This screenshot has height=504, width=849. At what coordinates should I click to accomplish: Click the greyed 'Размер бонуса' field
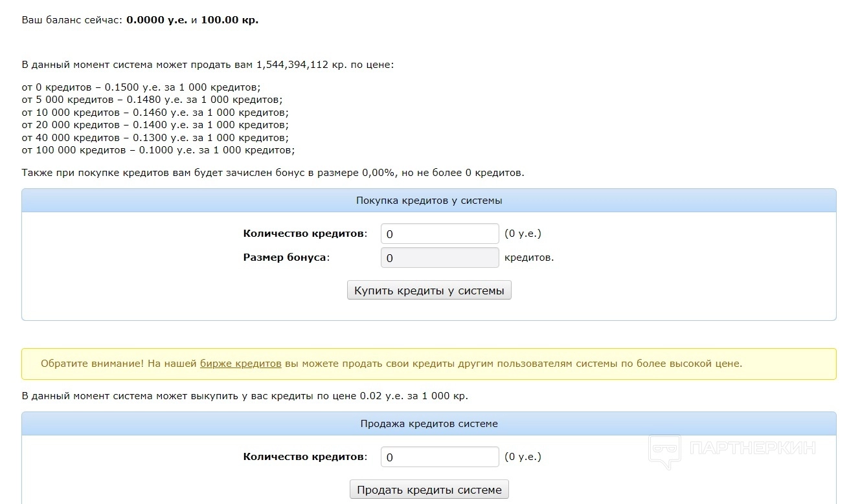click(440, 258)
